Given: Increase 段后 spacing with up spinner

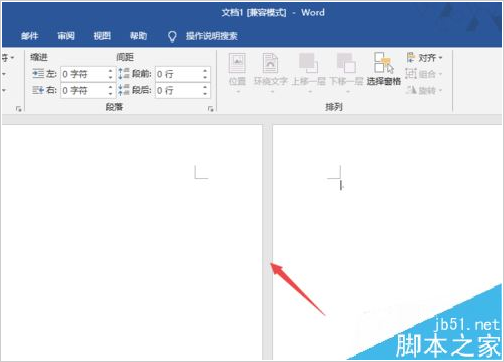Looking at the screenshot, I should click(205, 87).
